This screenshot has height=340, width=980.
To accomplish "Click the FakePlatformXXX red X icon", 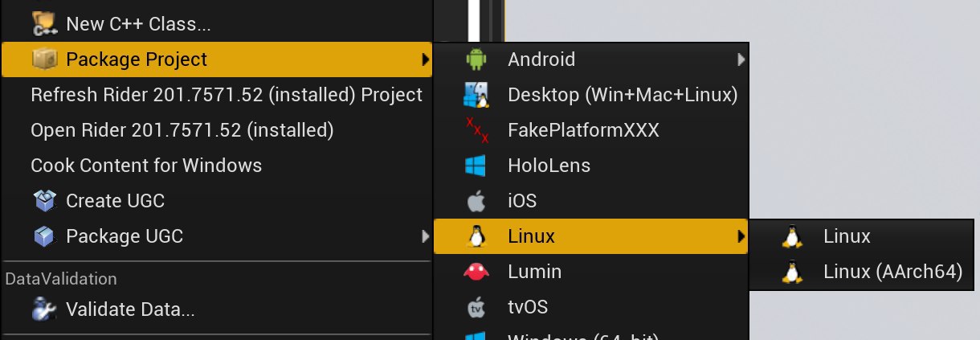I will [476, 130].
